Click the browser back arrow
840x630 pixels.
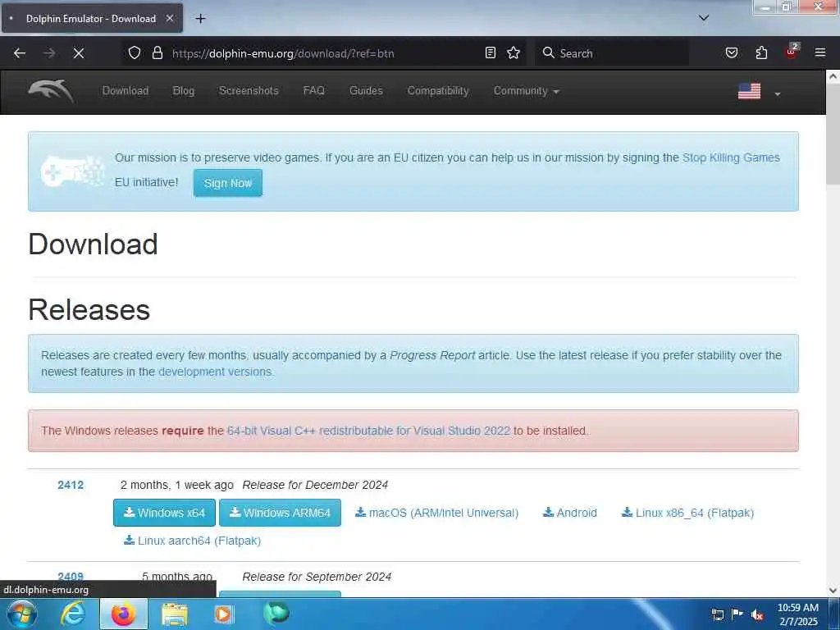click(x=20, y=53)
